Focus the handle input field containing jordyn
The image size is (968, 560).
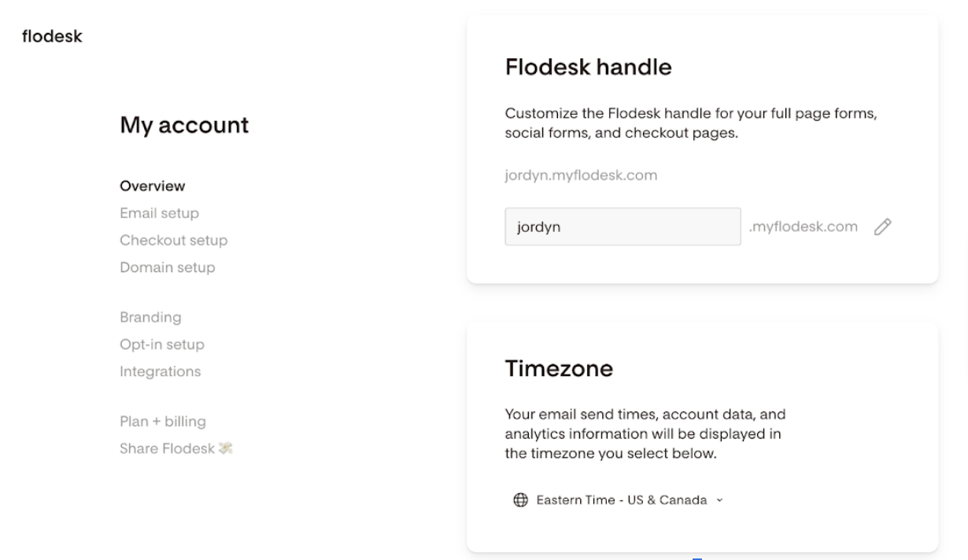click(622, 227)
